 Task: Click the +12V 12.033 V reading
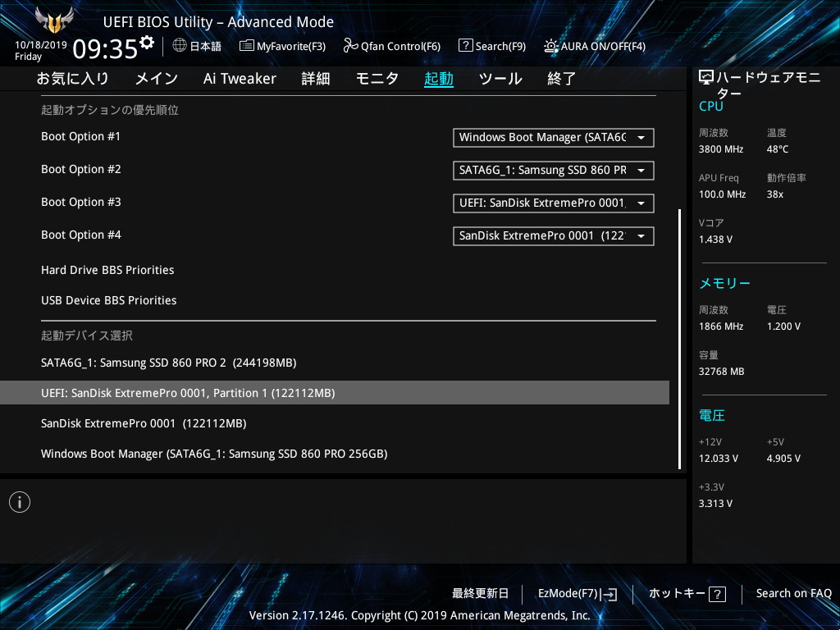point(718,459)
